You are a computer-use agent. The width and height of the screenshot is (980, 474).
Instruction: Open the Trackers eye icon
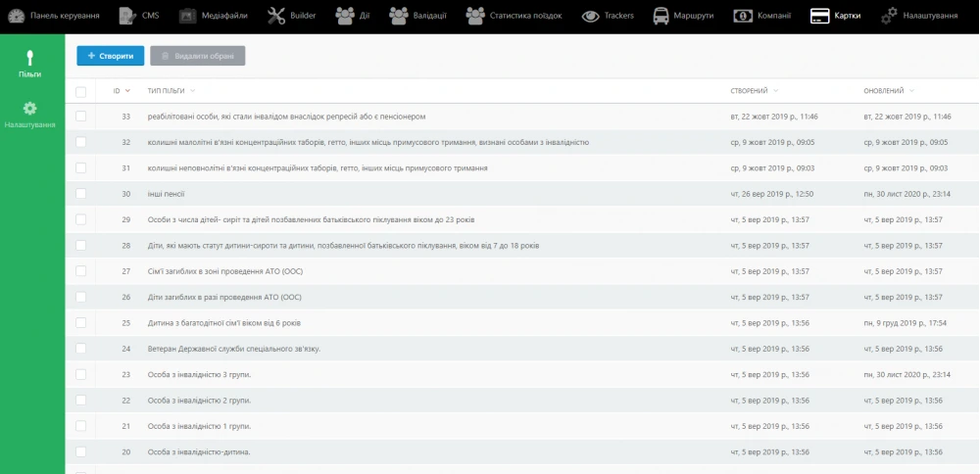click(591, 16)
